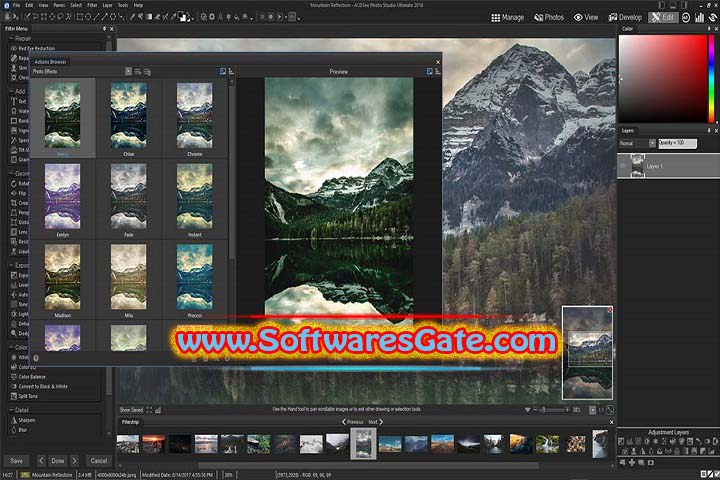Pin the Color panel
Viewport: 720px width, 480px height.
pos(709,28)
